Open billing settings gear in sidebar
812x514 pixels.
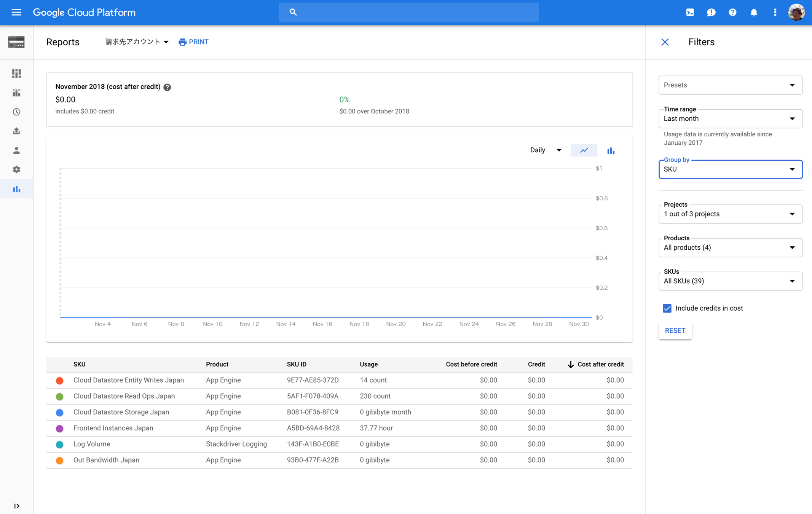(x=16, y=169)
